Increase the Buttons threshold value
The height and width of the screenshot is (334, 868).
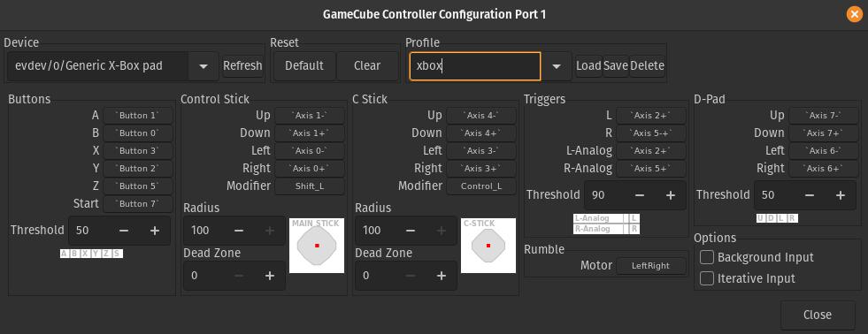[x=155, y=231]
